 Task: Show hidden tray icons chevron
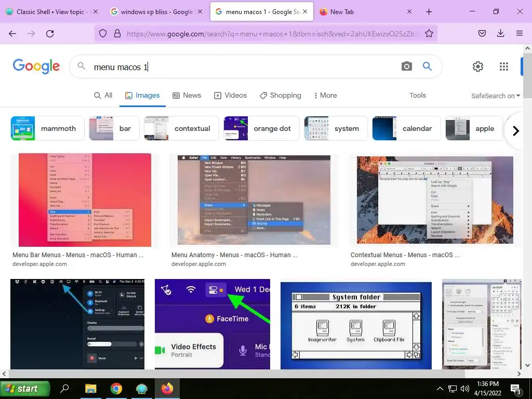(440, 389)
